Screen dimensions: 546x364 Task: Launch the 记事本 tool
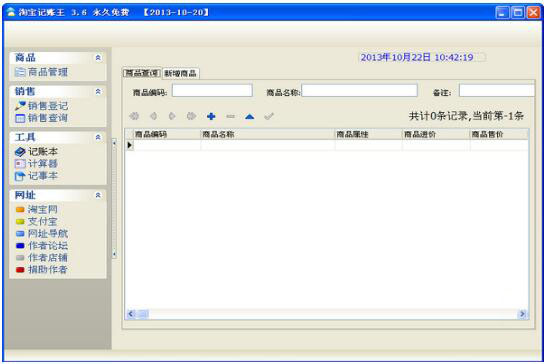(36, 176)
